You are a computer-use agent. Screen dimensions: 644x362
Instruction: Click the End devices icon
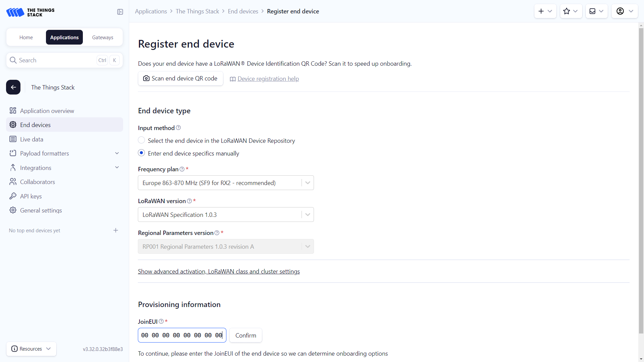13,125
